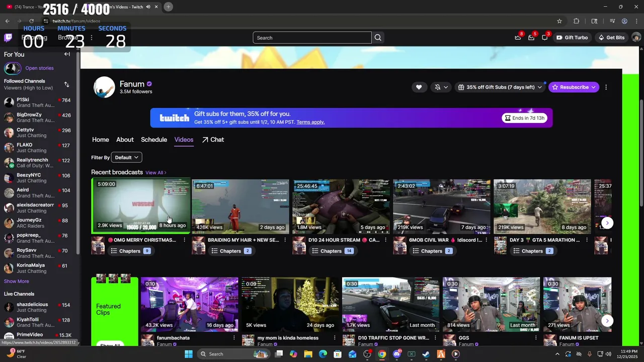
Task: Open stories avatar in sidebar
Action: tap(13, 68)
